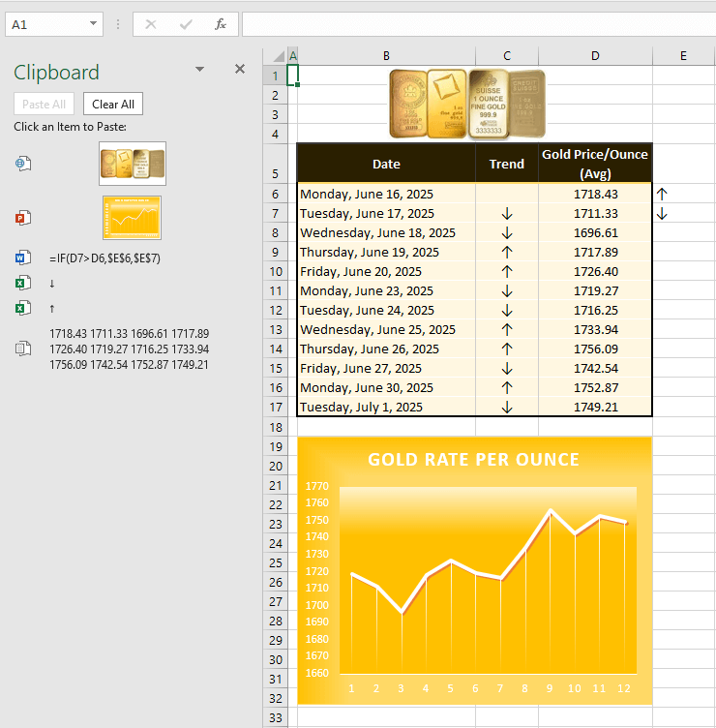The width and height of the screenshot is (716, 728).
Task: Paste the gold bars image clipboard item
Action: 133,164
